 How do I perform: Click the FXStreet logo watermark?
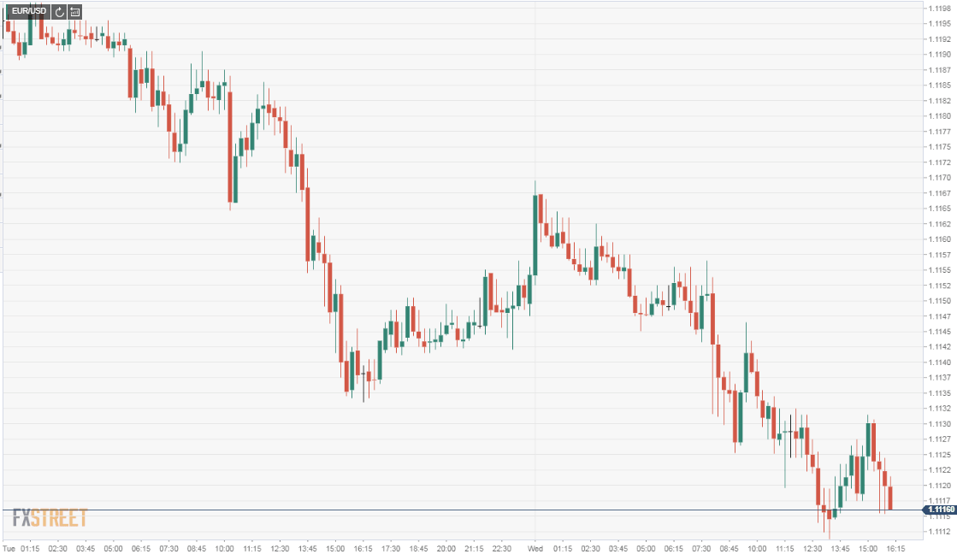pos(50,517)
